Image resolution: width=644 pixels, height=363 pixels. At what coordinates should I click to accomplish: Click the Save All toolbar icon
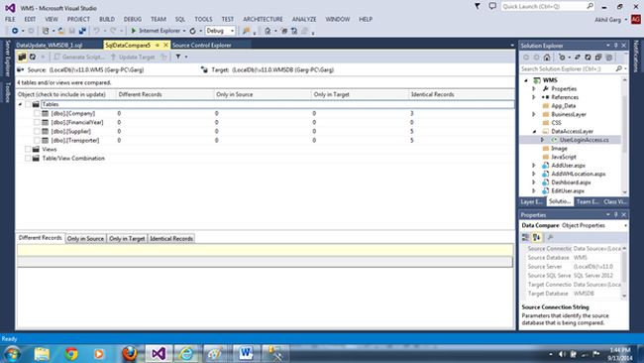[x=82, y=31]
